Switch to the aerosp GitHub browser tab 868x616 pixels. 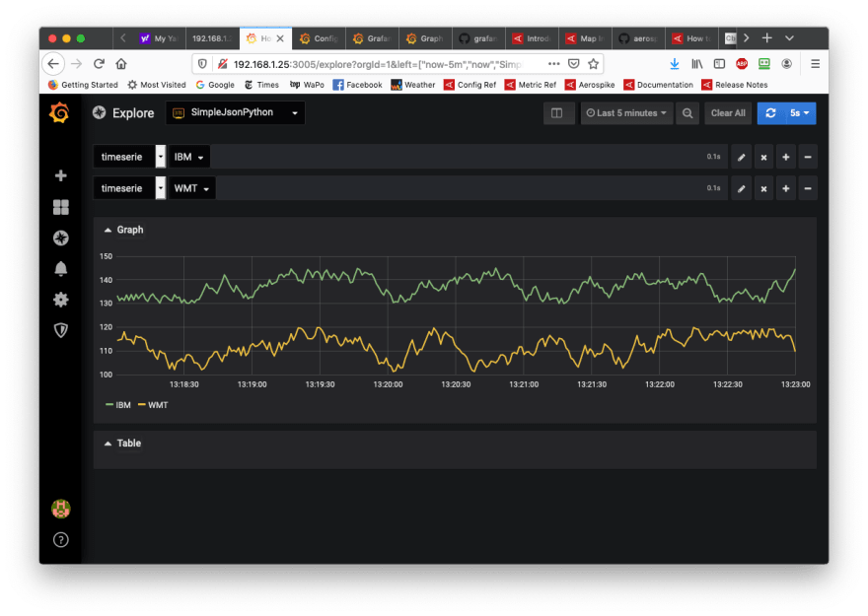coord(638,38)
